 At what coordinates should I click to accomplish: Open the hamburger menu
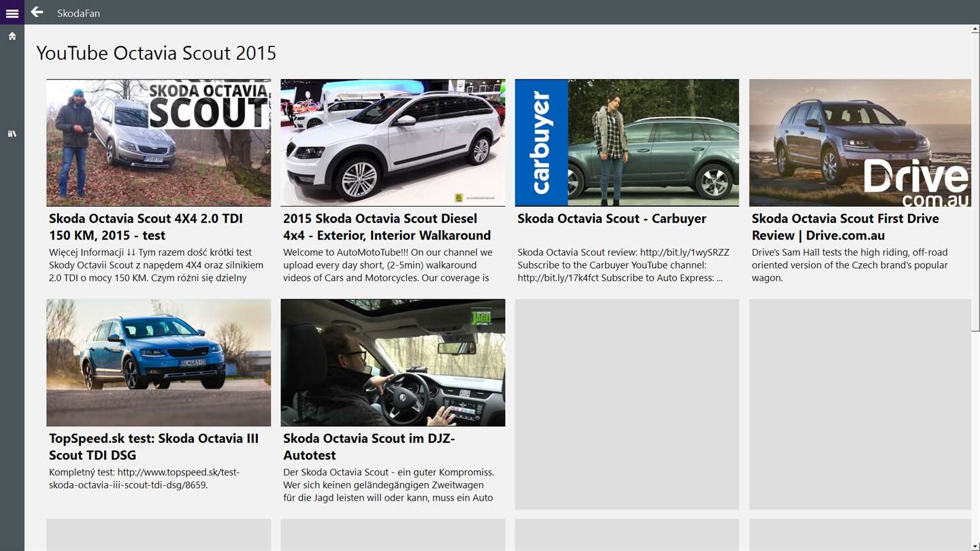coord(12,13)
